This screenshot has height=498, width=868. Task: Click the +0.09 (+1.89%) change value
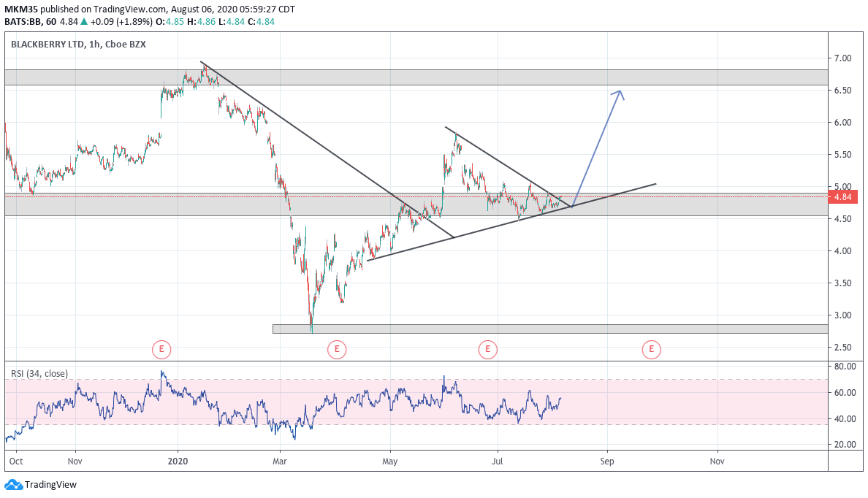point(121,22)
